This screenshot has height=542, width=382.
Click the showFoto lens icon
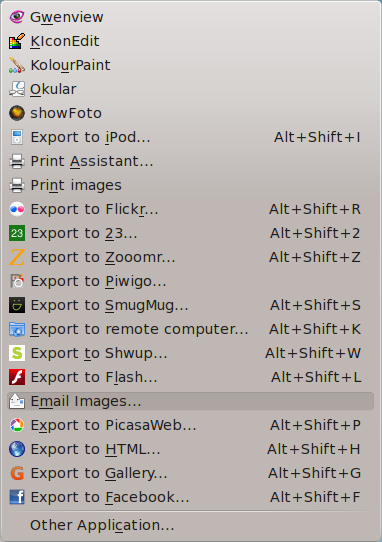(17, 113)
